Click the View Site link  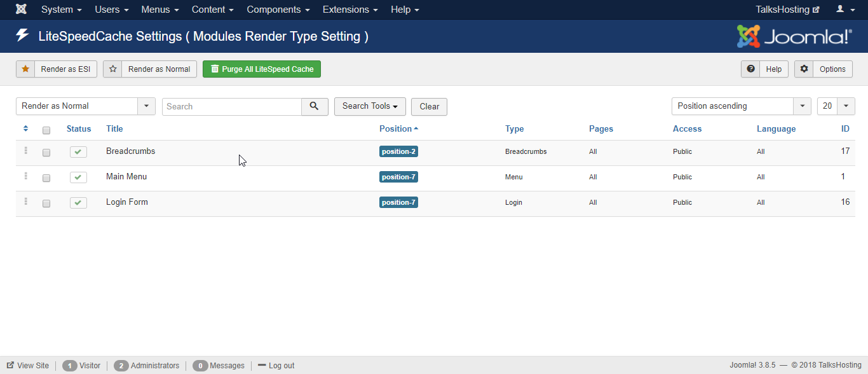point(28,366)
